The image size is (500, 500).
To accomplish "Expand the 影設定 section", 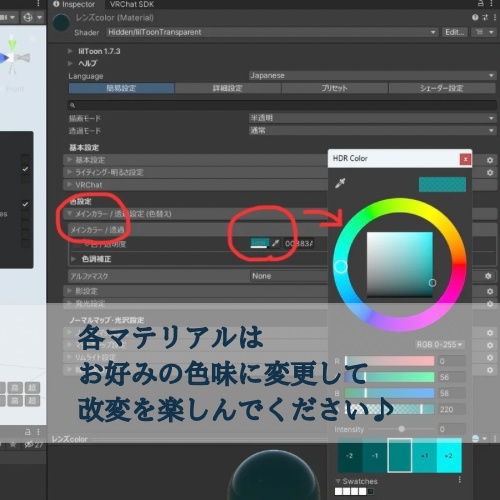I will point(196,291).
